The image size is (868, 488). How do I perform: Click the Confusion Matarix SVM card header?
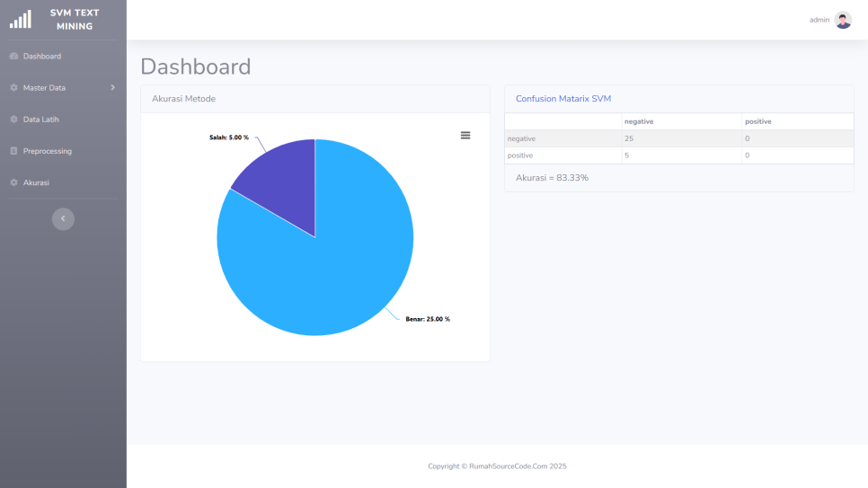[x=563, y=99]
